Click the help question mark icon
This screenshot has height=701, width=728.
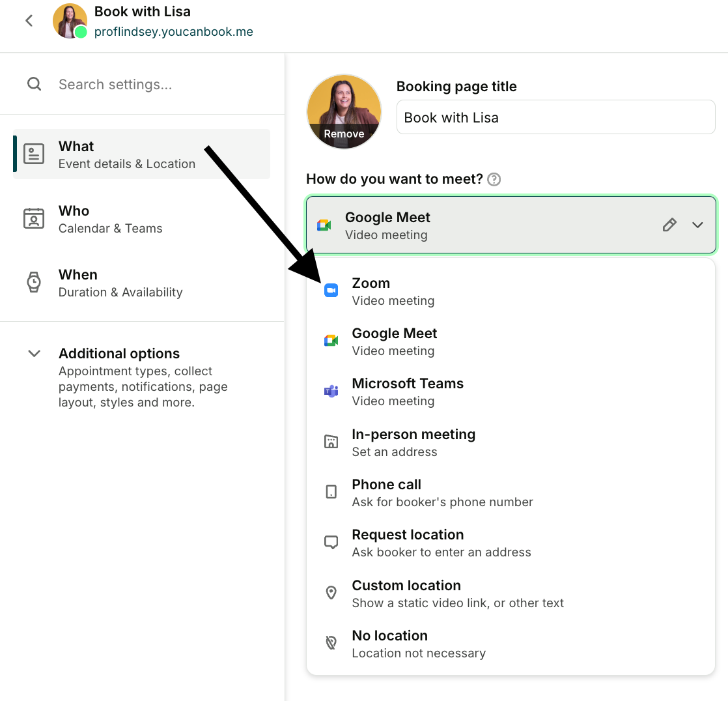pyautogui.click(x=494, y=179)
